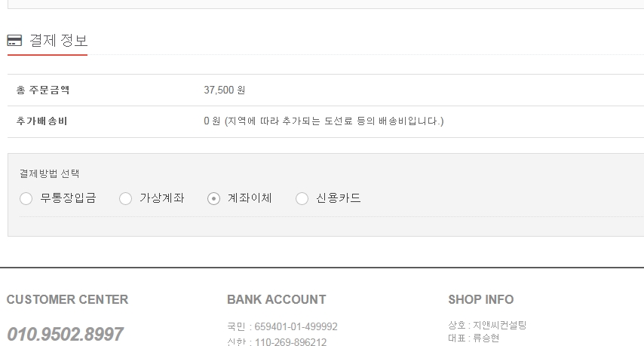This screenshot has height=346, width=644.
Task: Click the BANK ACCOUNT footer heading
Action: [x=277, y=299]
